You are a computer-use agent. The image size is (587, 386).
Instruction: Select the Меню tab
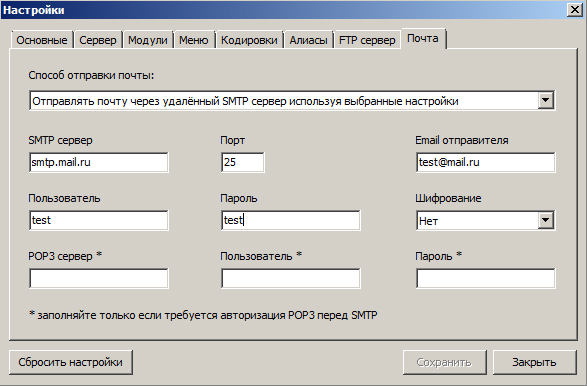[194, 40]
